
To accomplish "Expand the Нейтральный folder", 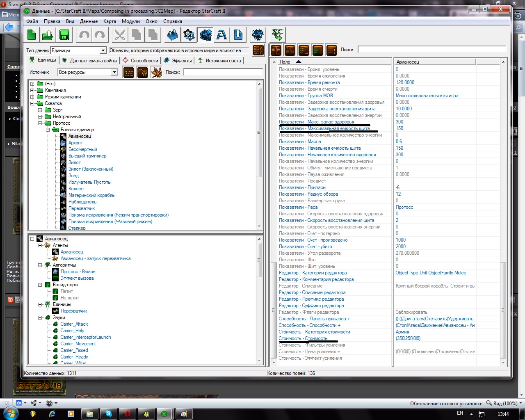I will [x=40, y=116].
